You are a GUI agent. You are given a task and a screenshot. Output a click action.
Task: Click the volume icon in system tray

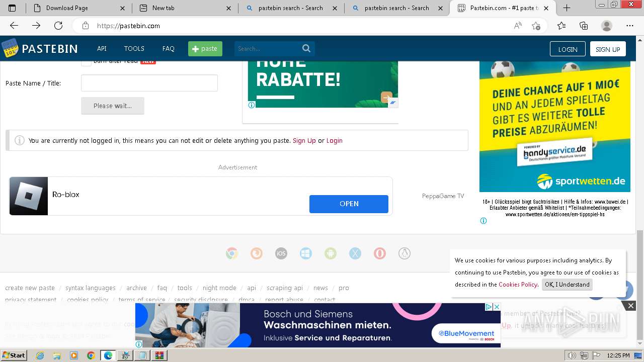[x=572, y=355]
